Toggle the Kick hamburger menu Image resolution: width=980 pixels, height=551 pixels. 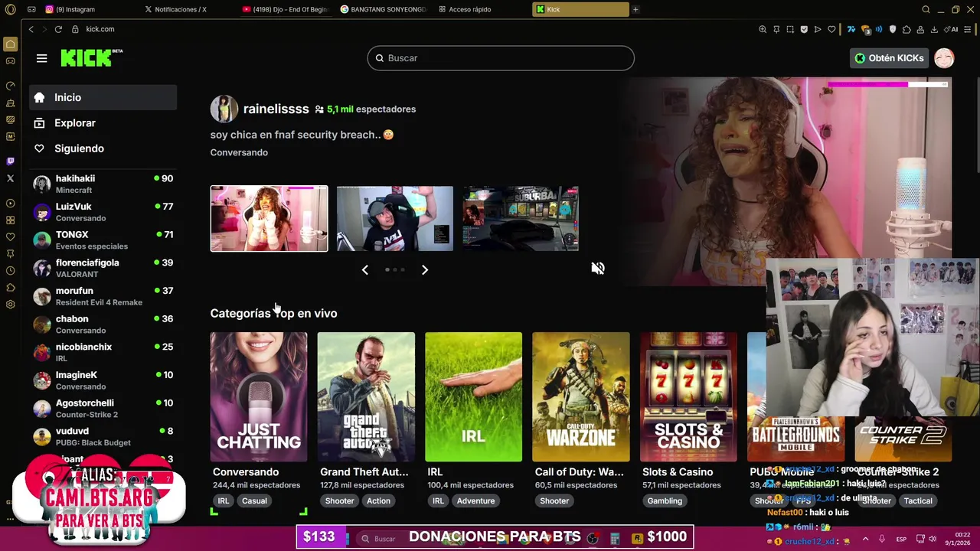[41, 58]
